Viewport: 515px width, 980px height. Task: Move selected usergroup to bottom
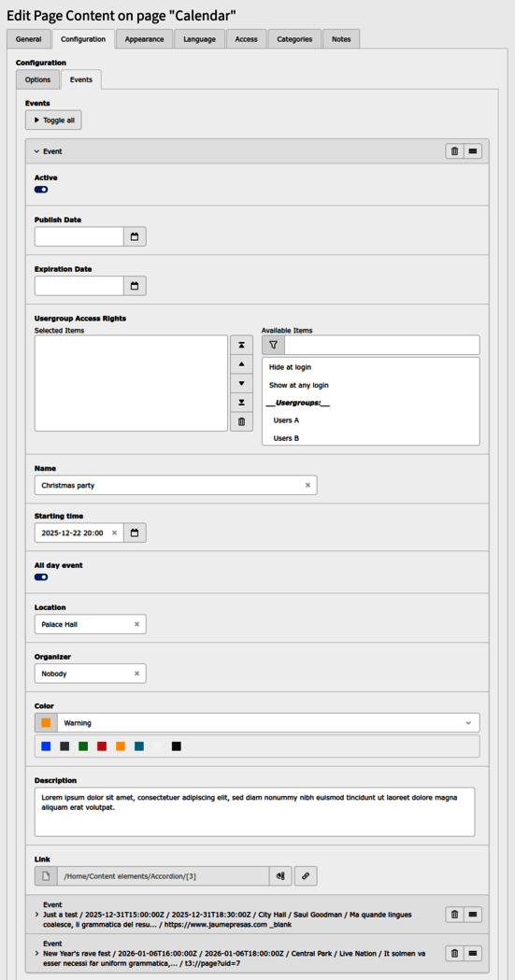(241, 403)
